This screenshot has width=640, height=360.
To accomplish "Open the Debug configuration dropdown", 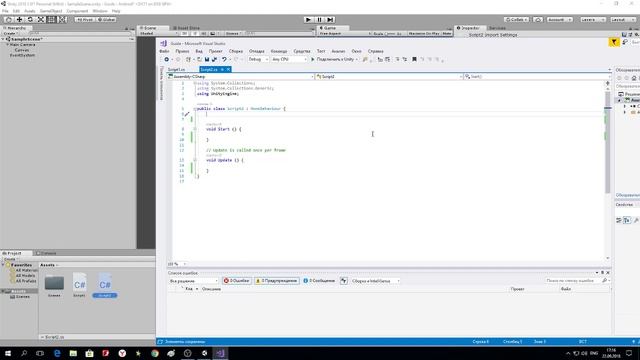I will [258, 60].
